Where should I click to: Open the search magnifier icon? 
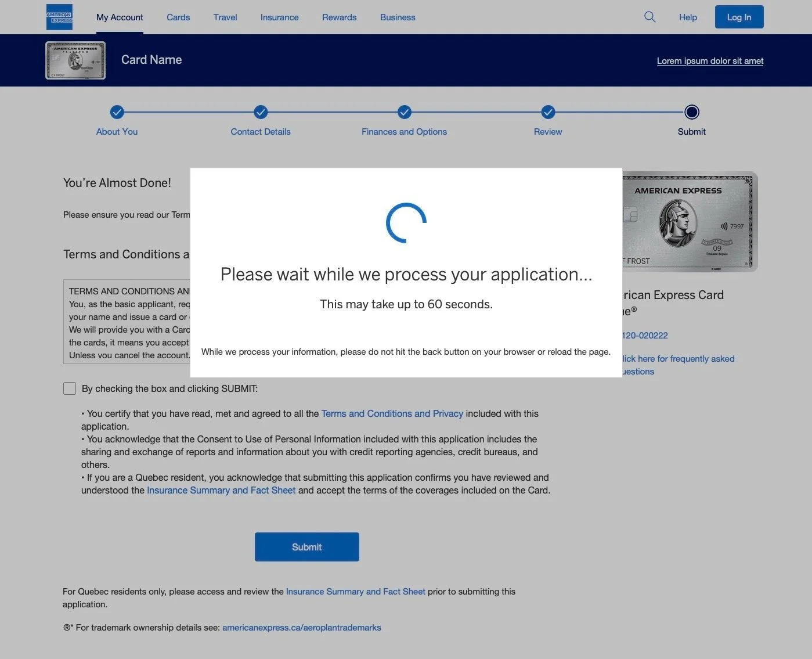point(650,17)
